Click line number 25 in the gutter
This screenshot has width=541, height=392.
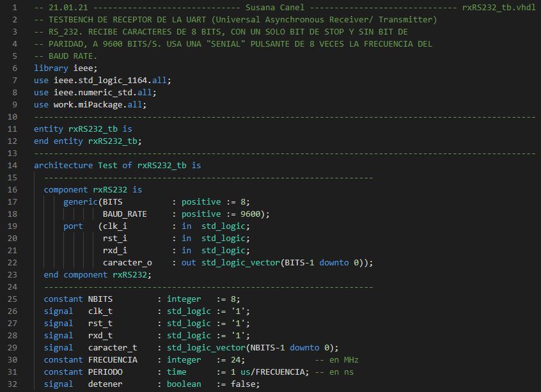tap(13, 299)
